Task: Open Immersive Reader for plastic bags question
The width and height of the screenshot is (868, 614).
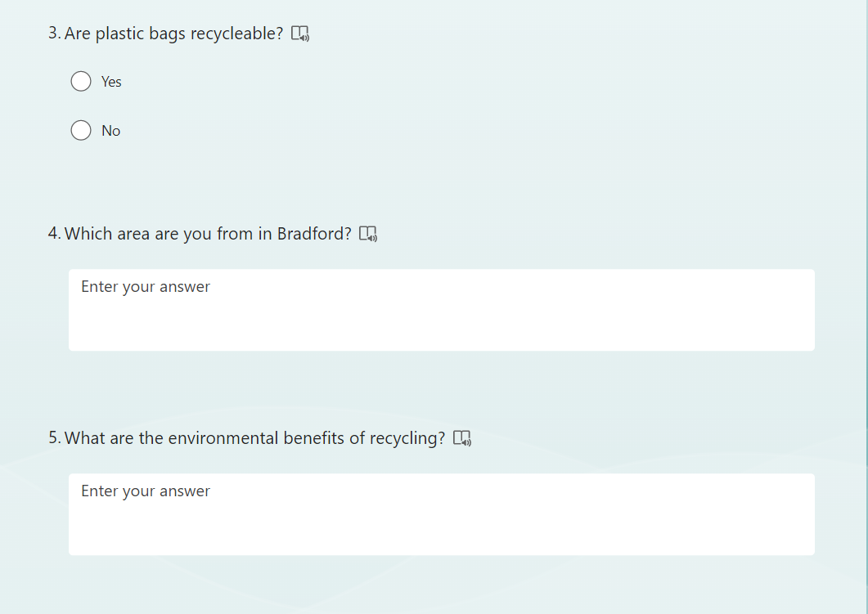Action: [x=300, y=34]
